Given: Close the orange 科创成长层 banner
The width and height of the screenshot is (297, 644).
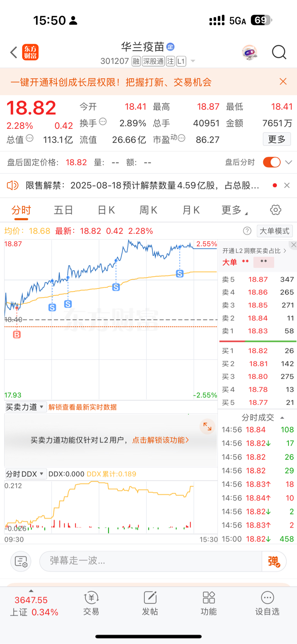Looking at the screenshot, I should pos(283,81).
